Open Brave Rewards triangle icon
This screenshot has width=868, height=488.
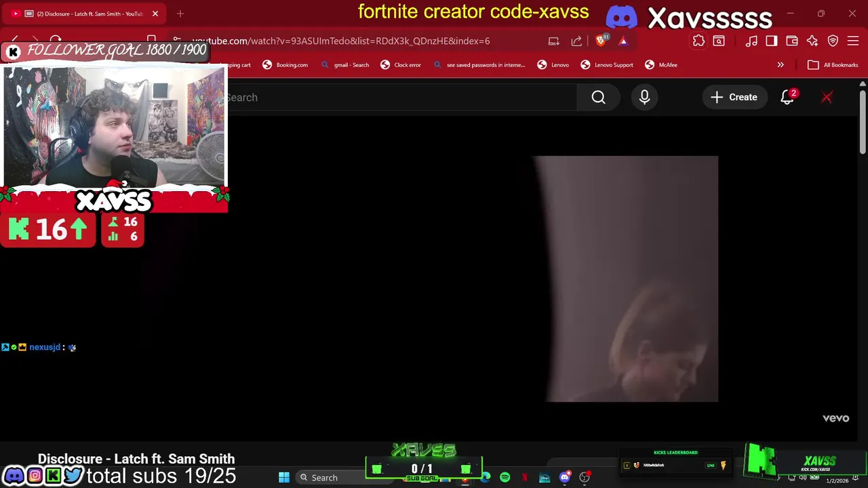(x=623, y=41)
